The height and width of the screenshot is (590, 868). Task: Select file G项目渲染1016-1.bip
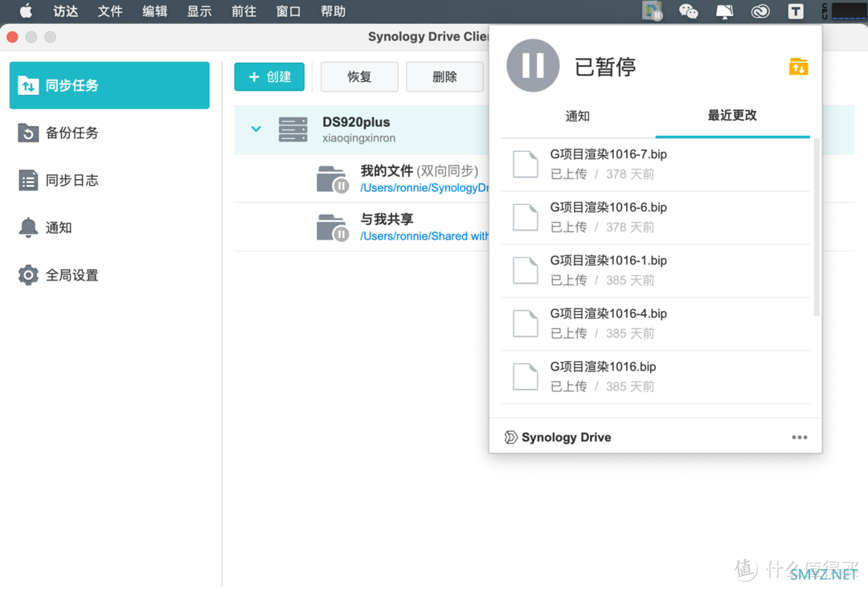pos(656,271)
